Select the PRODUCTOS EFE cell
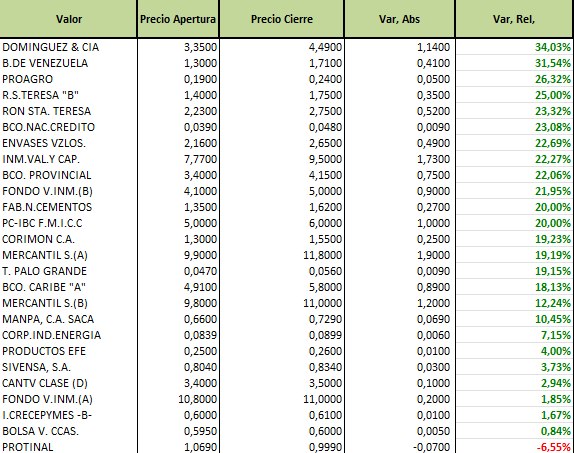 (x=68, y=351)
